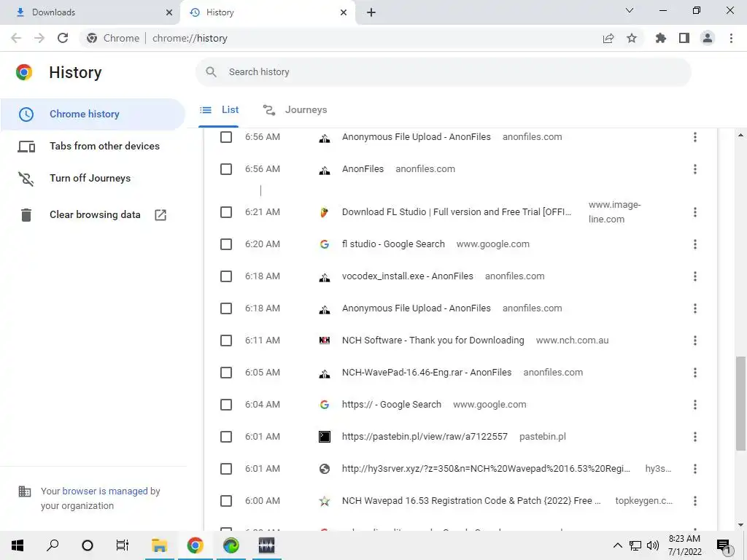Open vocodex_install.exe - AnonFiles link
The height and width of the screenshot is (560, 747).
(407, 276)
